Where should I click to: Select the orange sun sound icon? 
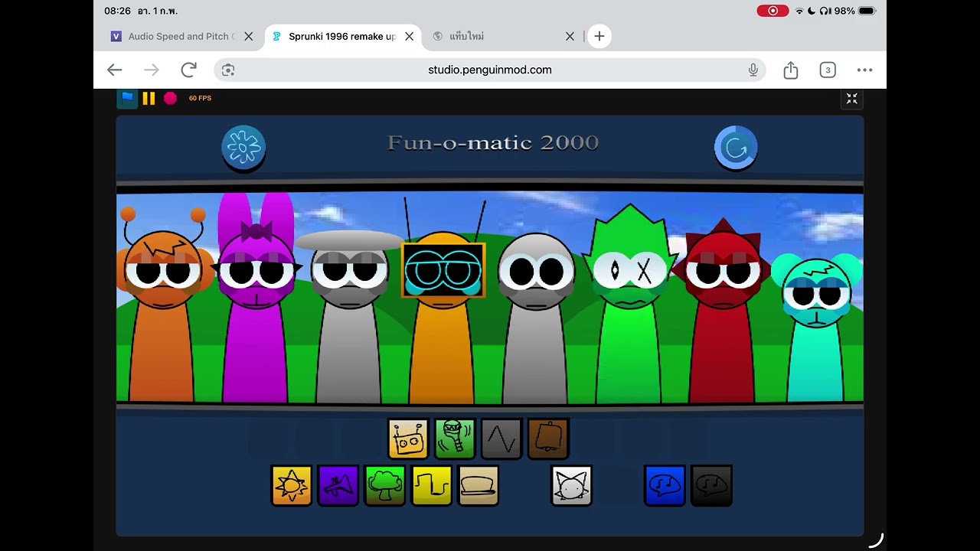292,485
